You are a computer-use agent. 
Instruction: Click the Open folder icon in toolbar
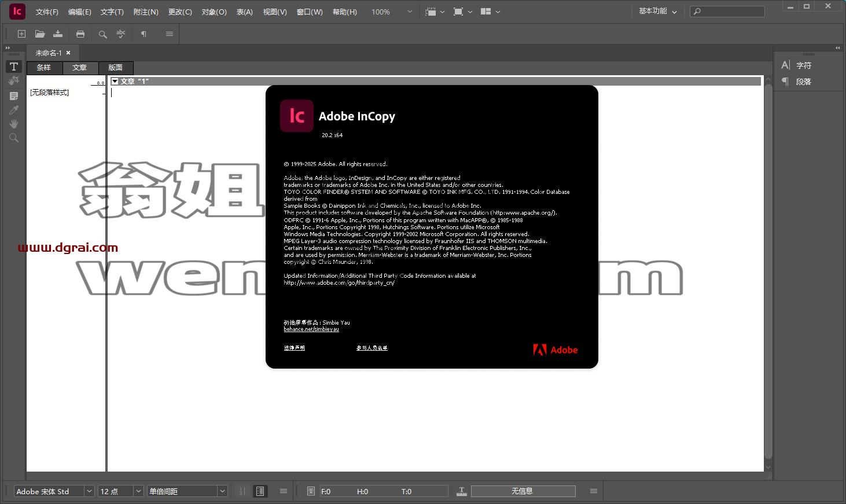[x=40, y=34]
